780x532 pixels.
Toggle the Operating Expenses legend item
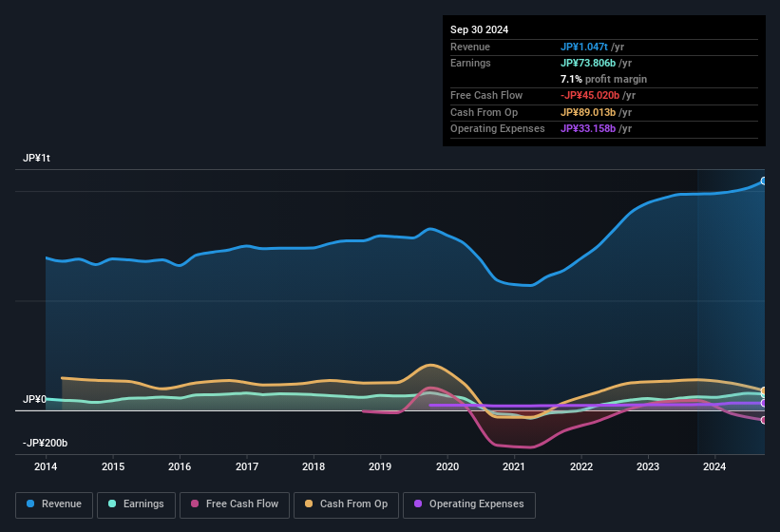pyautogui.click(x=469, y=504)
